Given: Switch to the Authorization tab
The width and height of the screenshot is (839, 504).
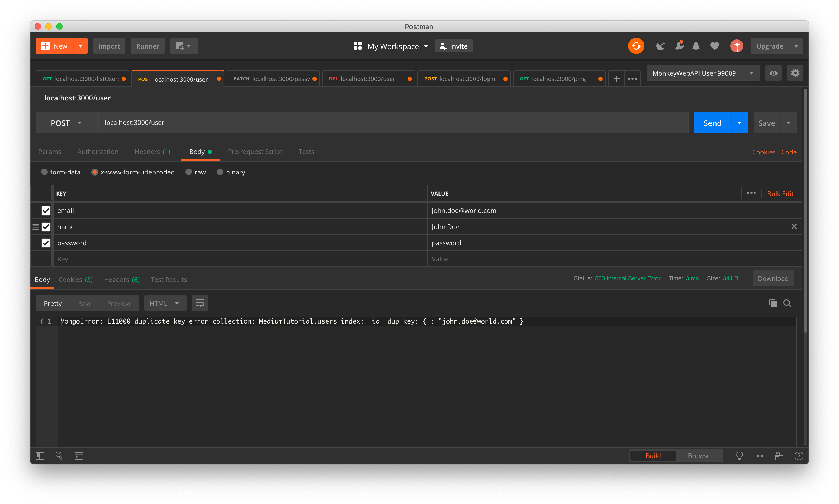Looking at the screenshot, I should coord(98,152).
